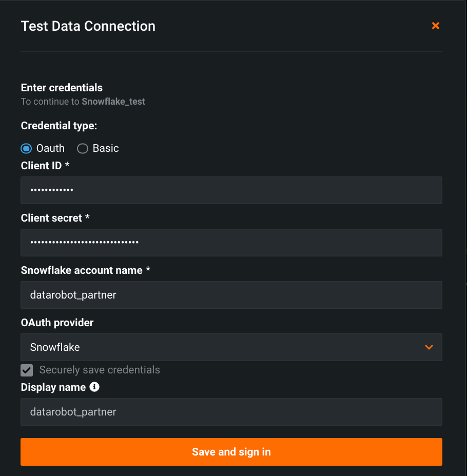
Task: Click the Snowflake account name field
Action: tap(231, 295)
